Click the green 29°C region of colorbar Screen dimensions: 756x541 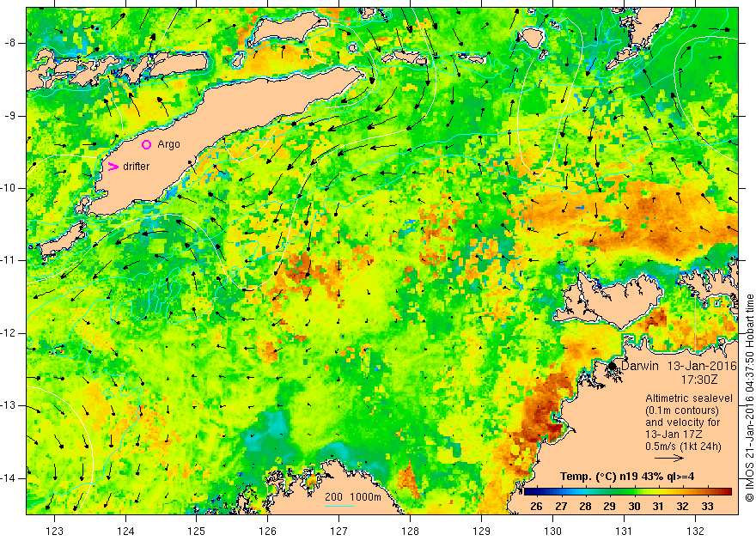pyautogui.click(x=609, y=491)
